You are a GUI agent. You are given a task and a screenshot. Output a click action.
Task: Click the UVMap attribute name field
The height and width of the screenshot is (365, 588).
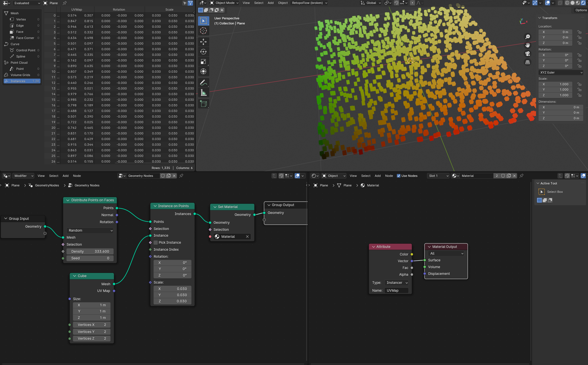coord(396,291)
